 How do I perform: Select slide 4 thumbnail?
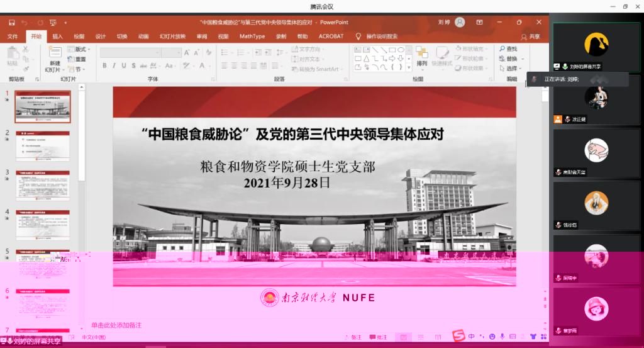pyautogui.click(x=43, y=225)
